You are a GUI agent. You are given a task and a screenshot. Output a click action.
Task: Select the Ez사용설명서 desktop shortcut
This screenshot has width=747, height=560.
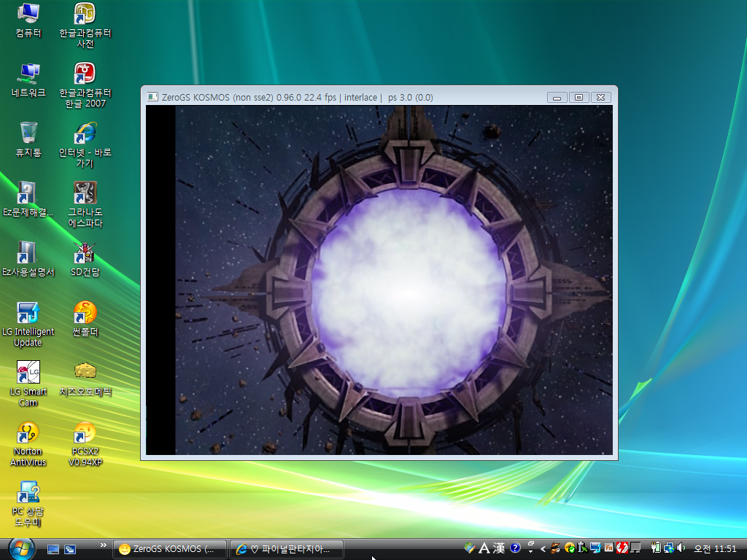[x=28, y=260]
